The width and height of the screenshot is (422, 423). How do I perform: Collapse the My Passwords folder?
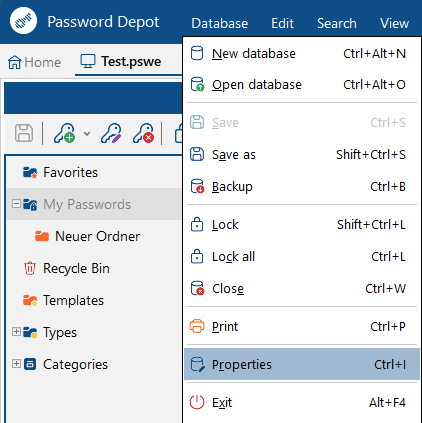point(16,203)
